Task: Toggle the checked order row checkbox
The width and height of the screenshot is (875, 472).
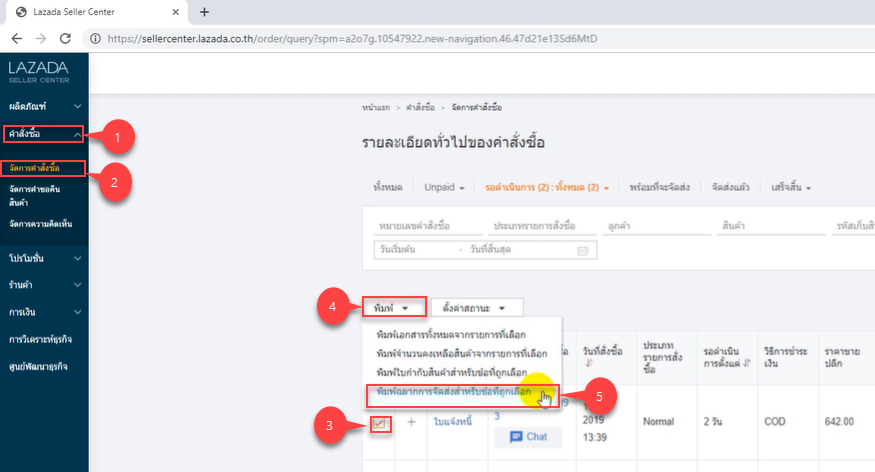Action: pyautogui.click(x=380, y=424)
